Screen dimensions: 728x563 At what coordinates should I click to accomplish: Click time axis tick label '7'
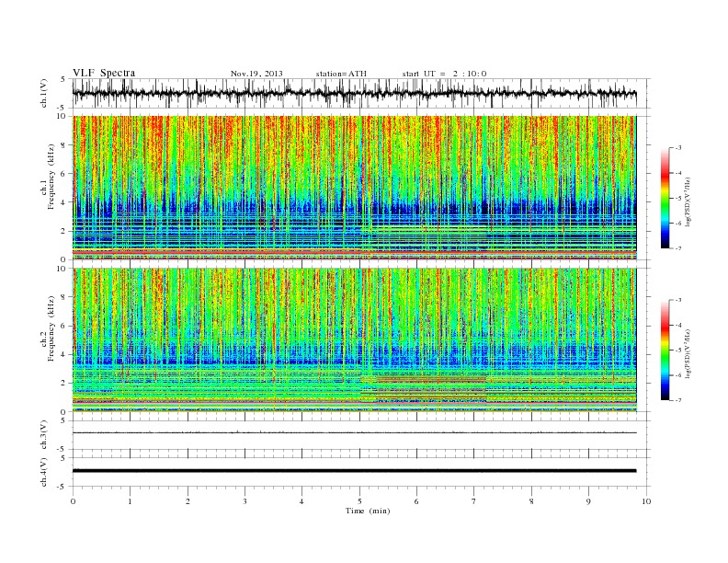pos(474,501)
